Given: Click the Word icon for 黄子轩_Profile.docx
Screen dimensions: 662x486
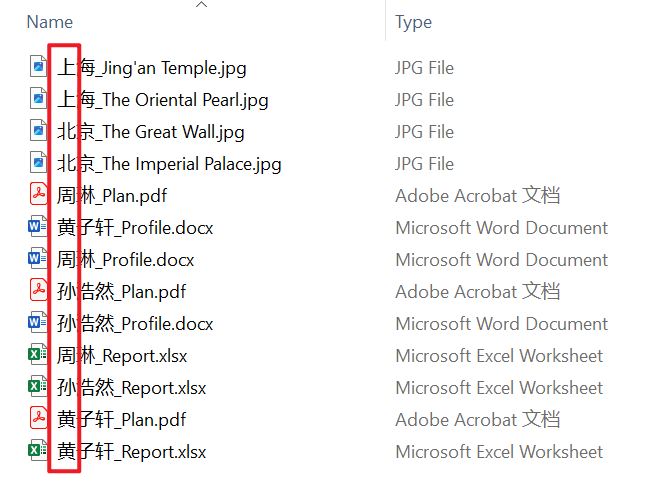Looking at the screenshot, I should pyautogui.click(x=38, y=228).
